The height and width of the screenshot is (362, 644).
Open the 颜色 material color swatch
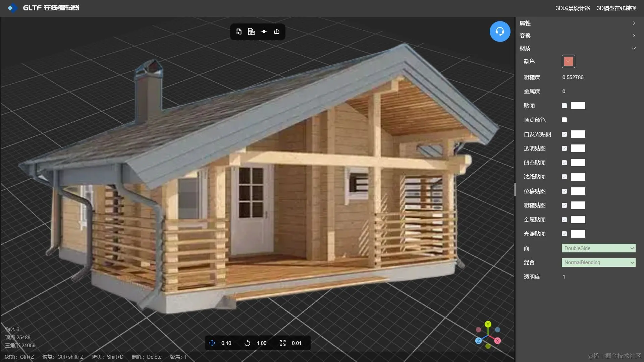(568, 61)
